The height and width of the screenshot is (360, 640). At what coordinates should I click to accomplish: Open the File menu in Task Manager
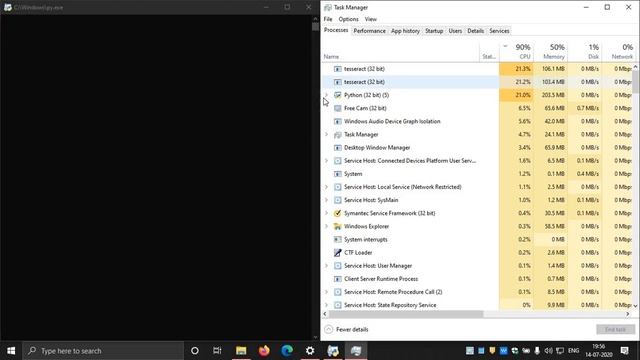[328, 19]
